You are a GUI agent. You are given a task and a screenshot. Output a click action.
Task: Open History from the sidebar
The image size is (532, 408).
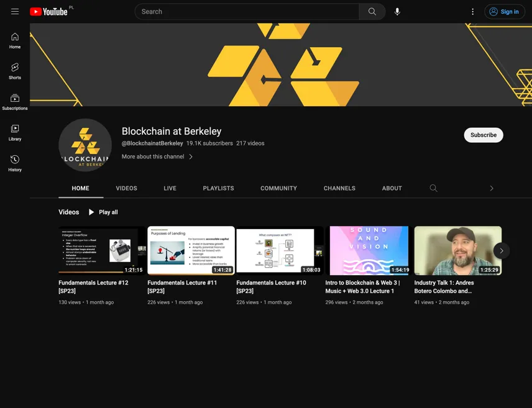pos(14,163)
